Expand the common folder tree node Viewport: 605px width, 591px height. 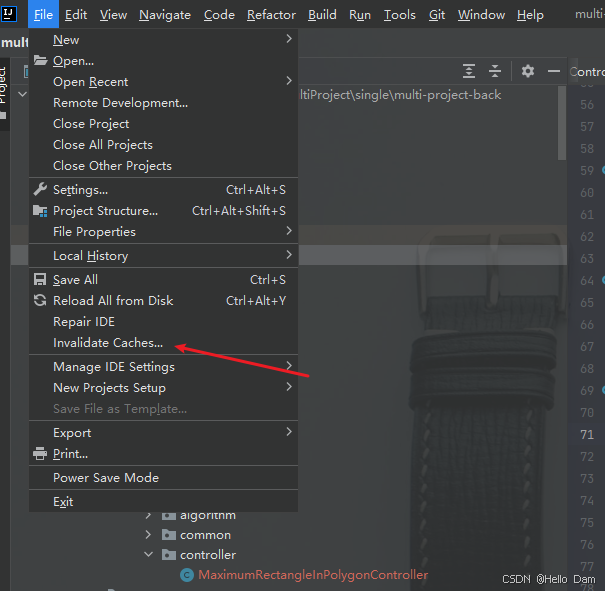click(148, 535)
